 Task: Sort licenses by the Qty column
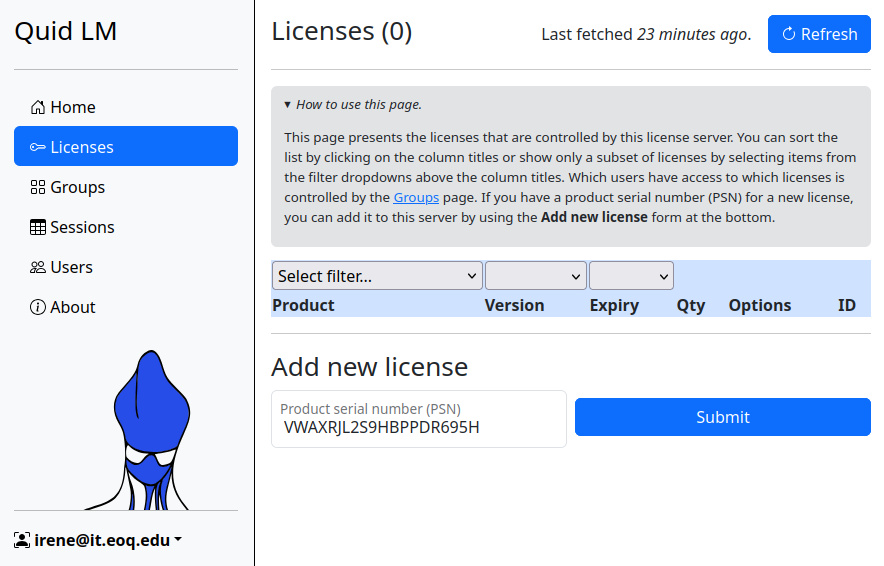tap(690, 305)
